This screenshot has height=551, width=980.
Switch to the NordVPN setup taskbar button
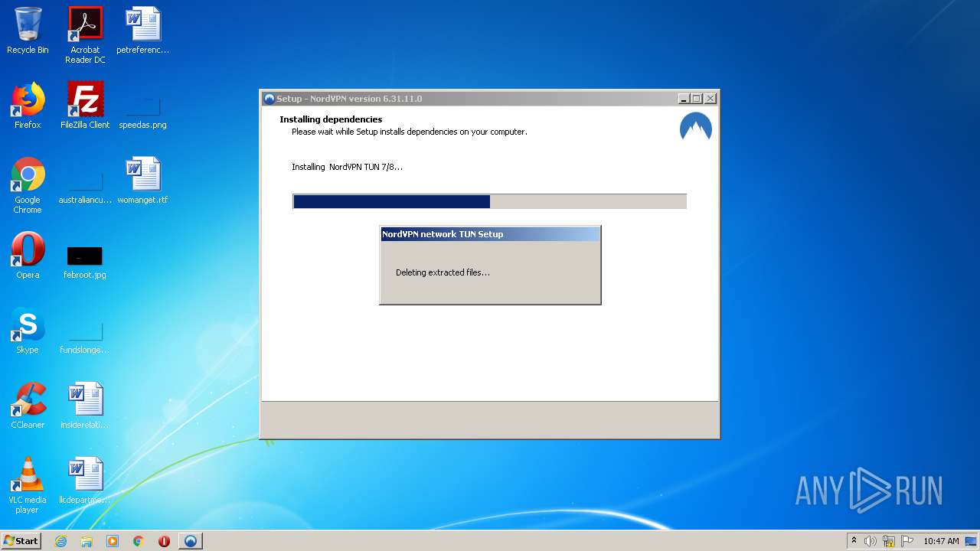click(x=191, y=541)
